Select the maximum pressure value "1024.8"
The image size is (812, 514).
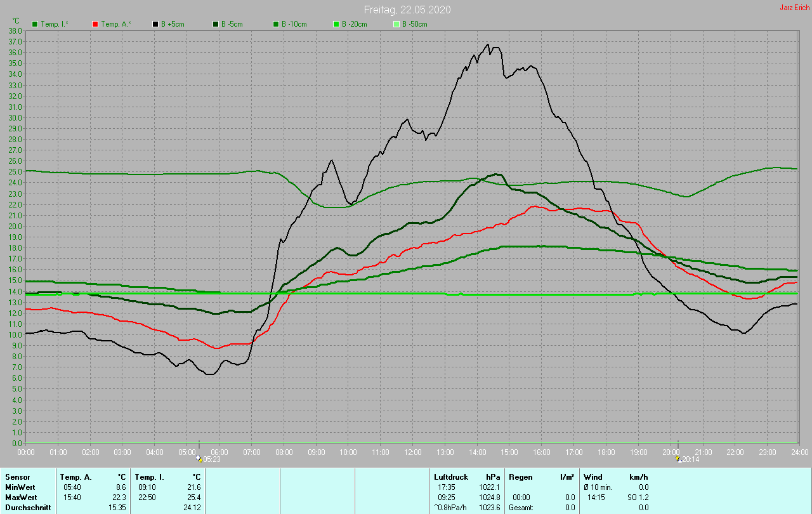click(x=489, y=498)
